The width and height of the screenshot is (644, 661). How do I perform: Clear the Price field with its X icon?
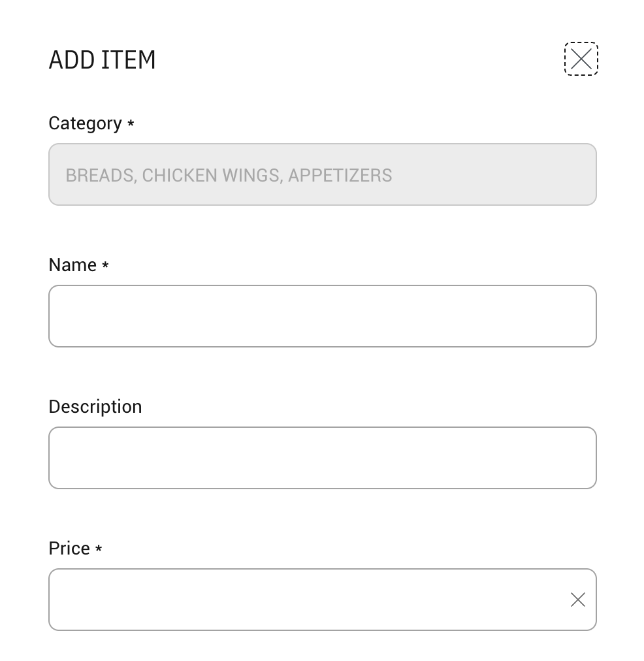(x=577, y=600)
